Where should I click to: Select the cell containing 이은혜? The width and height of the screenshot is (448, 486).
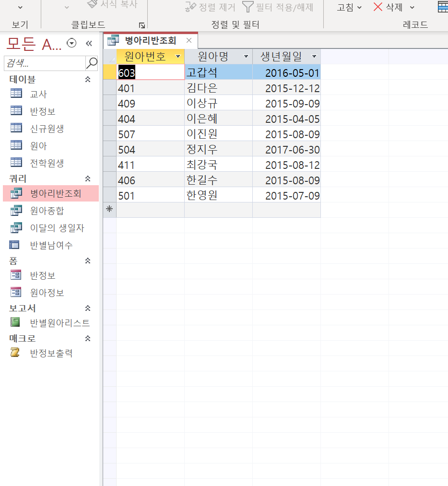point(218,119)
